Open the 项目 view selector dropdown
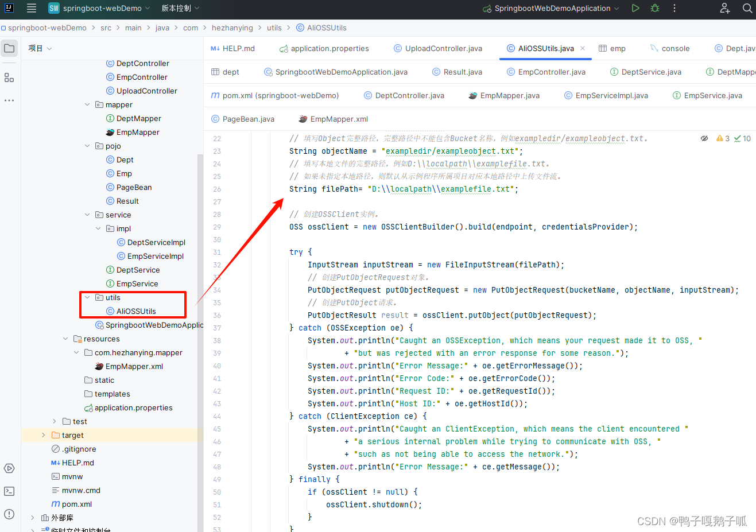This screenshot has width=756, height=532. coord(40,48)
